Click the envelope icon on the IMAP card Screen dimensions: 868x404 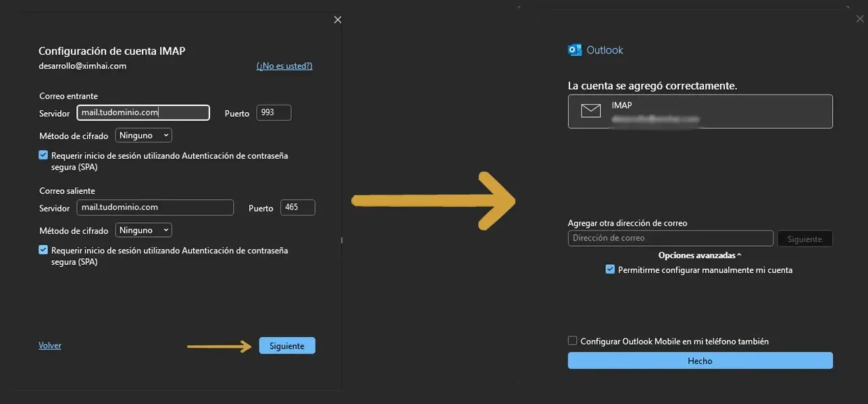(590, 110)
